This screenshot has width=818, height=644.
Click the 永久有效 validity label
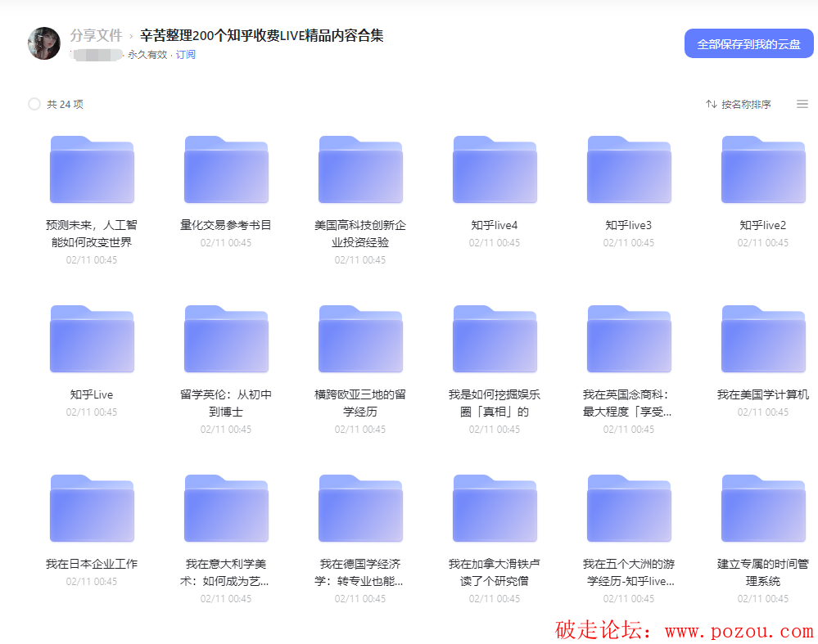click(147, 55)
